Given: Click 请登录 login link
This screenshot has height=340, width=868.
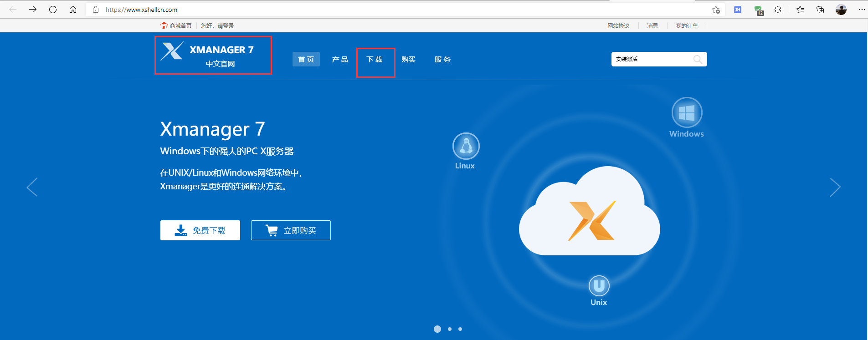Looking at the screenshot, I should [x=226, y=26].
